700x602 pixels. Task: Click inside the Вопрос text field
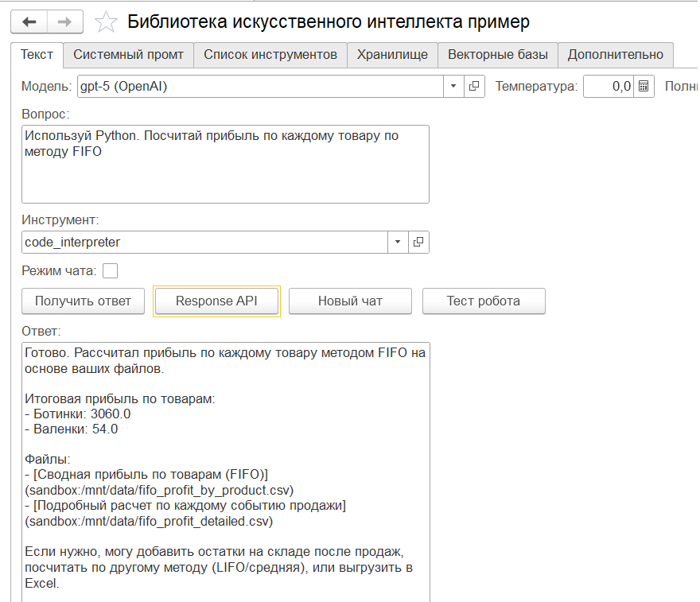pos(225,163)
